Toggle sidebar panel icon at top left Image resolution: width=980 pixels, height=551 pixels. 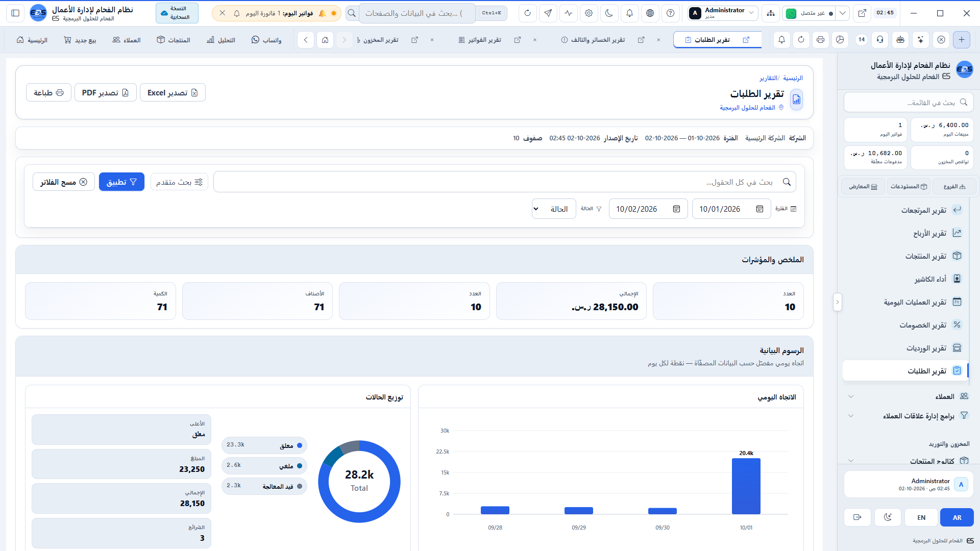15,13
